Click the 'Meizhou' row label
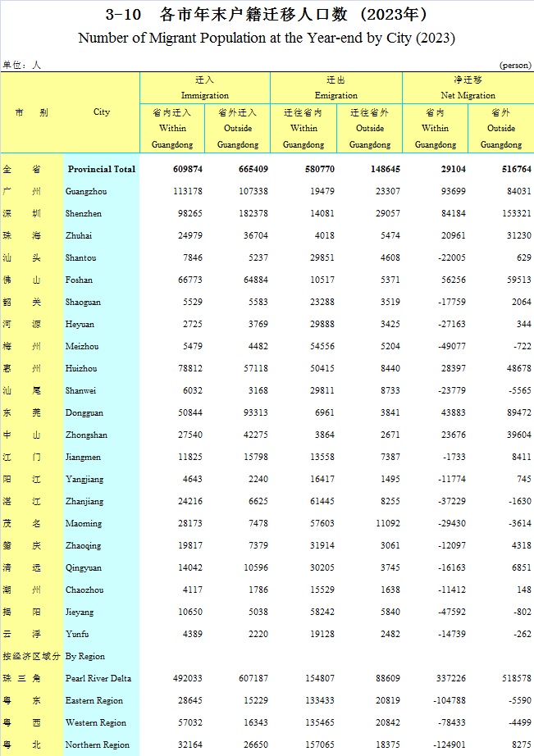Screen dimensions: 534x756 82,347
